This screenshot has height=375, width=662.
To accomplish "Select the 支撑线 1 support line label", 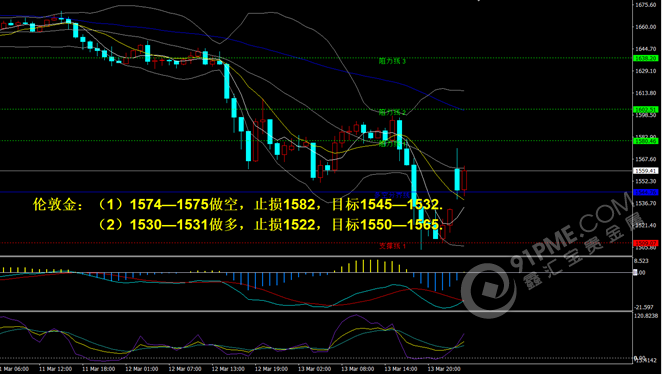I will 392,246.
